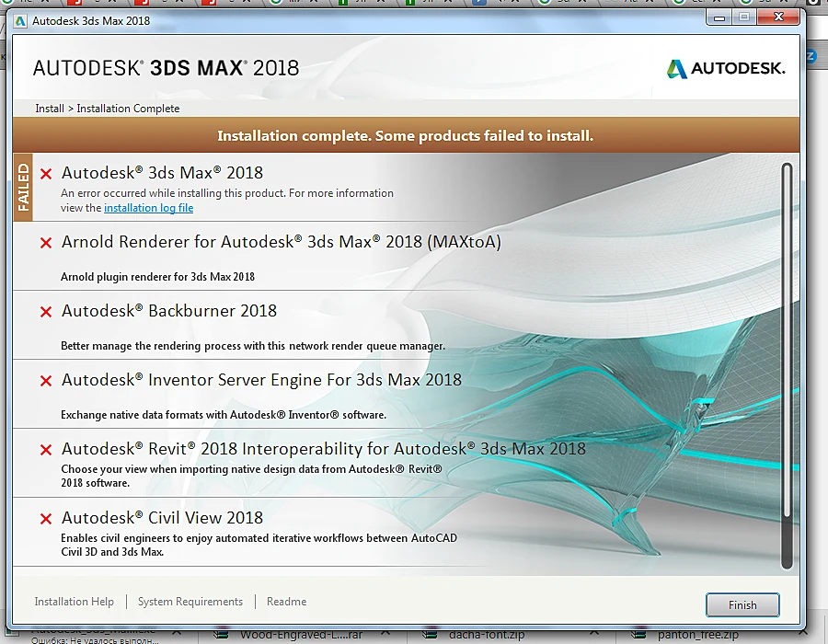Click the red X beside Revit 2018 Interoperability

[x=46, y=450]
